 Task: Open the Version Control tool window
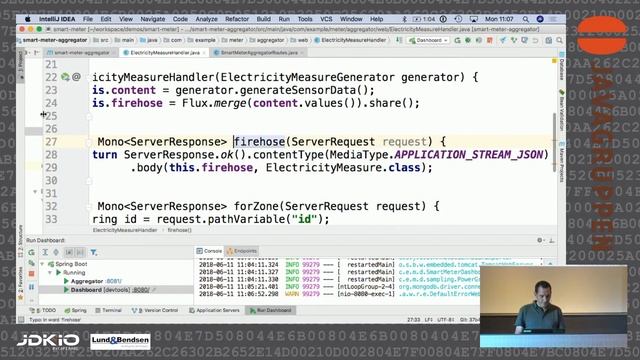pos(155,311)
